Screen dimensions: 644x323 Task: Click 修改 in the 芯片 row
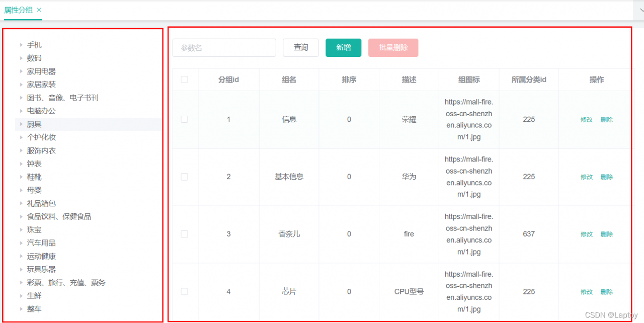point(587,292)
